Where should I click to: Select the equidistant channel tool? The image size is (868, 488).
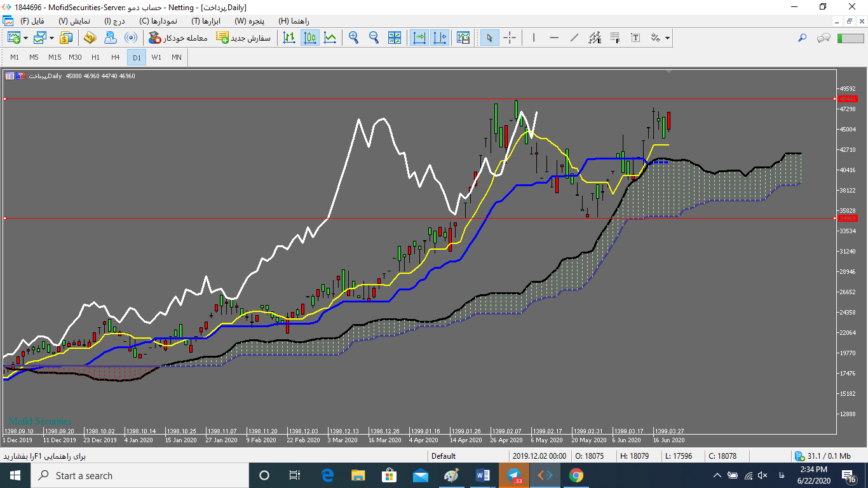coord(595,37)
